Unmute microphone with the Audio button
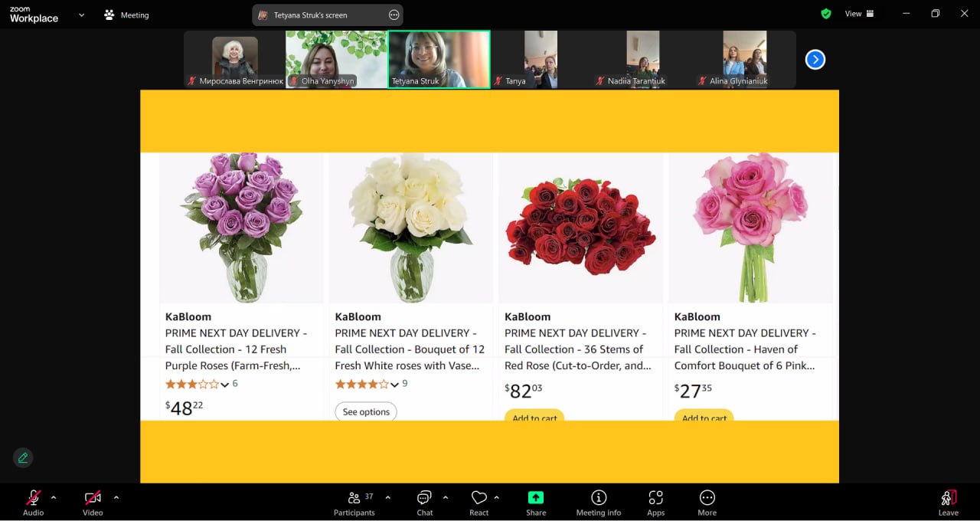This screenshot has height=521, width=980. pyautogui.click(x=33, y=503)
